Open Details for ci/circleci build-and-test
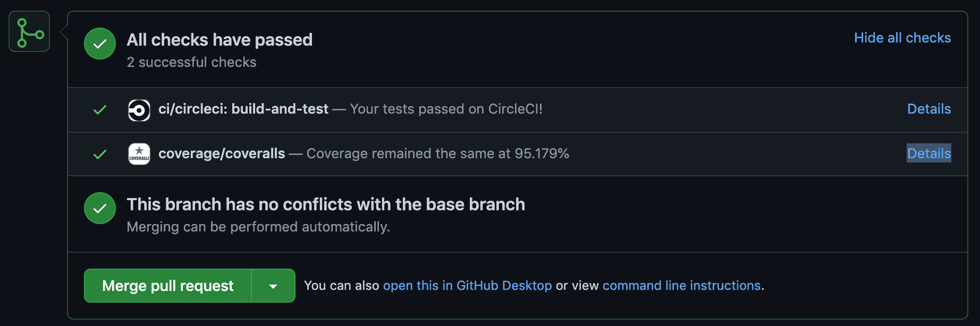980x326 pixels. pos(929,109)
